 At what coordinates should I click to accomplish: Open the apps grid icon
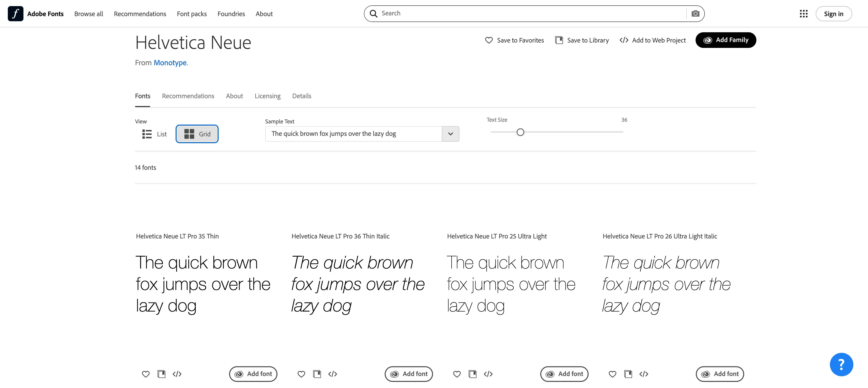click(x=804, y=13)
